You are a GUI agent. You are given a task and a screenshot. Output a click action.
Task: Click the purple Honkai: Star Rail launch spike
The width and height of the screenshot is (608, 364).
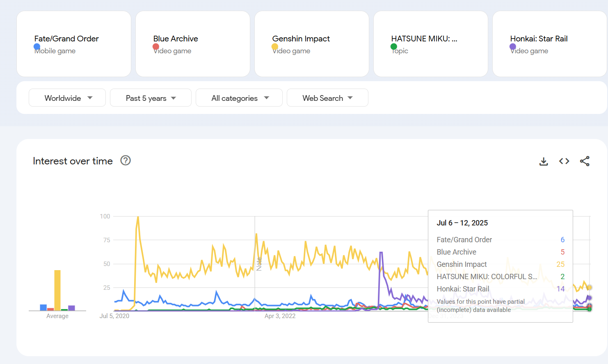(381, 253)
